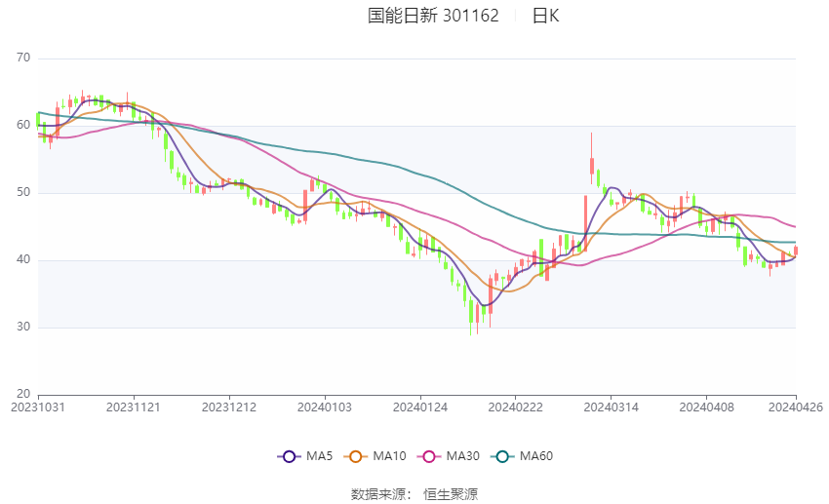
Task: Toggle the MA60 teal legend marker
Action: coord(502,456)
